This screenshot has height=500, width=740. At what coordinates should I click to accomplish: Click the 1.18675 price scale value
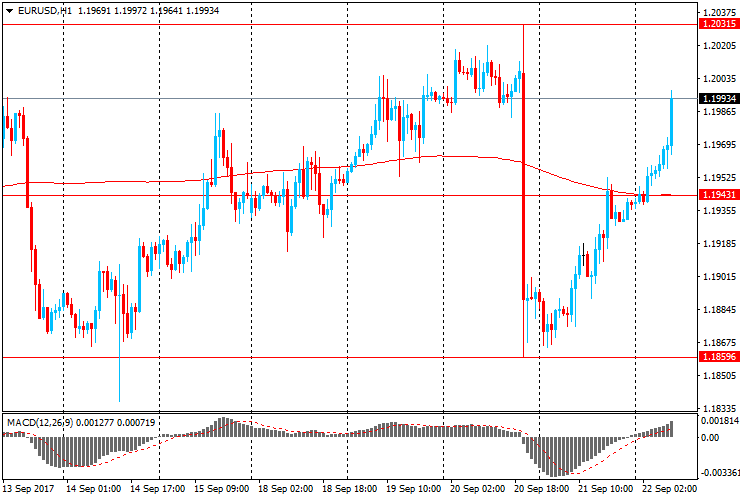point(719,343)
